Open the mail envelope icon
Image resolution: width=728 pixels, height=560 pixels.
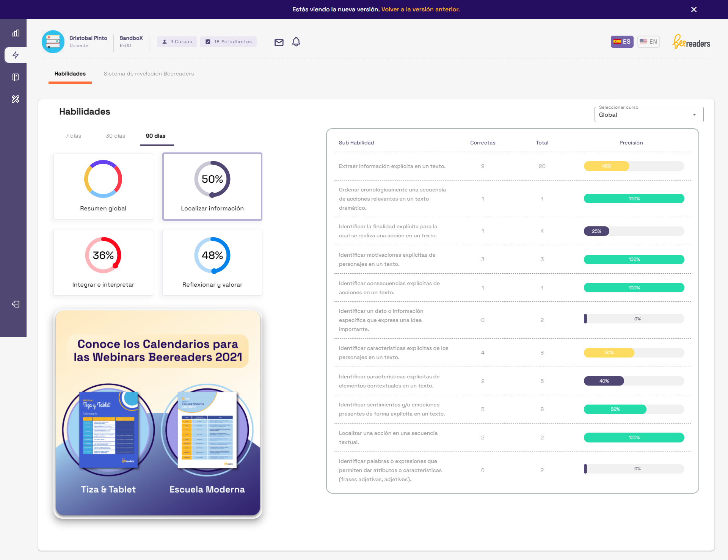pyautogui.click(x=279, y=42)
